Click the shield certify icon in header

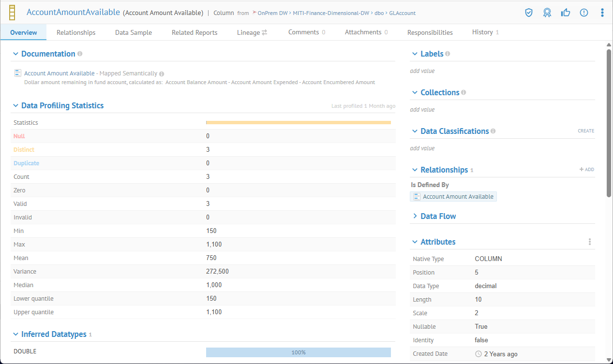pos(529,13)
